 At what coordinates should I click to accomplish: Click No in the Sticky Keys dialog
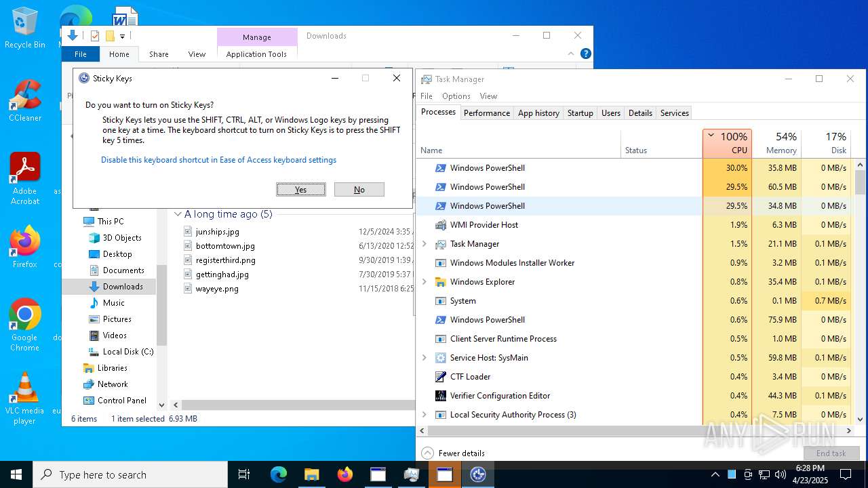[x=359, y=190]
